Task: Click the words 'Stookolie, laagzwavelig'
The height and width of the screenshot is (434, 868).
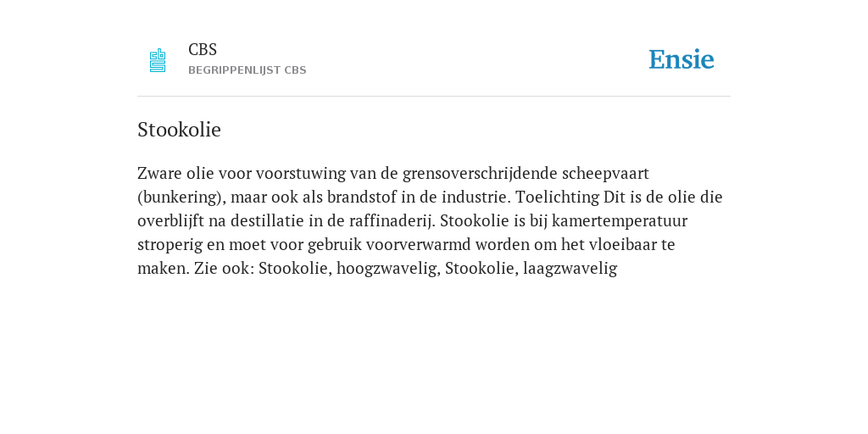Action: (x=531, y=269)
